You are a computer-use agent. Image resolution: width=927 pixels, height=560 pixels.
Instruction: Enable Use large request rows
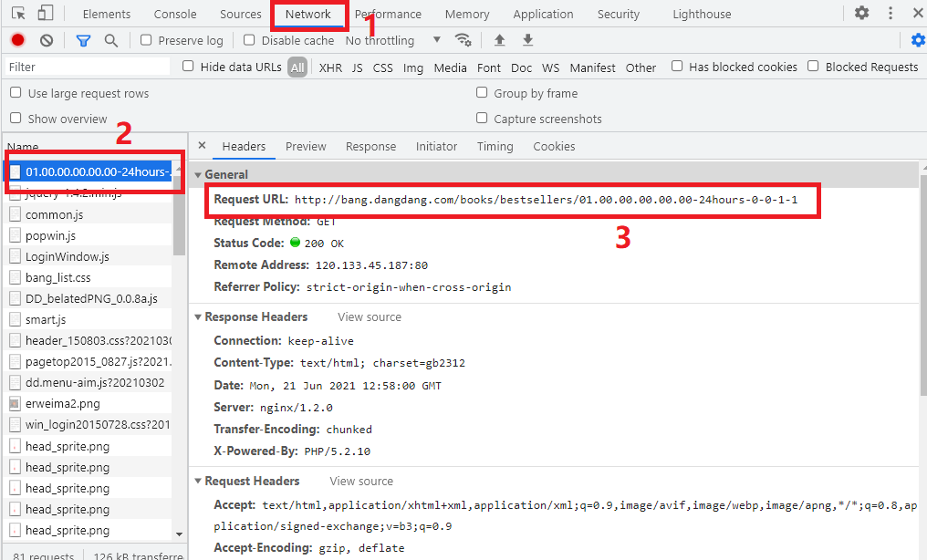(x=16, y=92)
